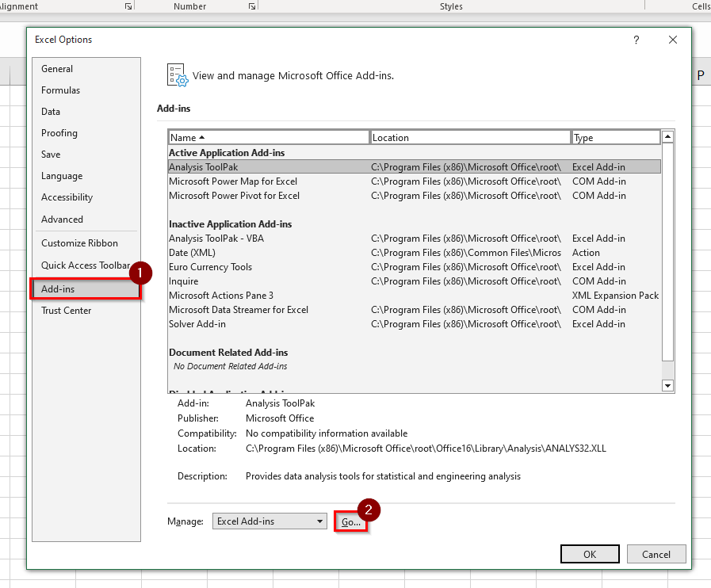The height and width of the screenshot is (588, 711).
Task: Open the Trust Center category
Action: pyautogui.click(x=67, y=311)
